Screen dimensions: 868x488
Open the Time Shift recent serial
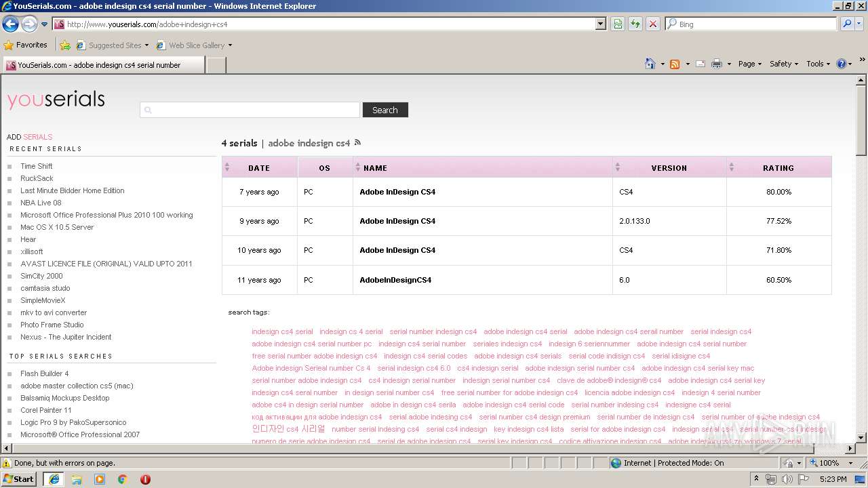point(37,166)
